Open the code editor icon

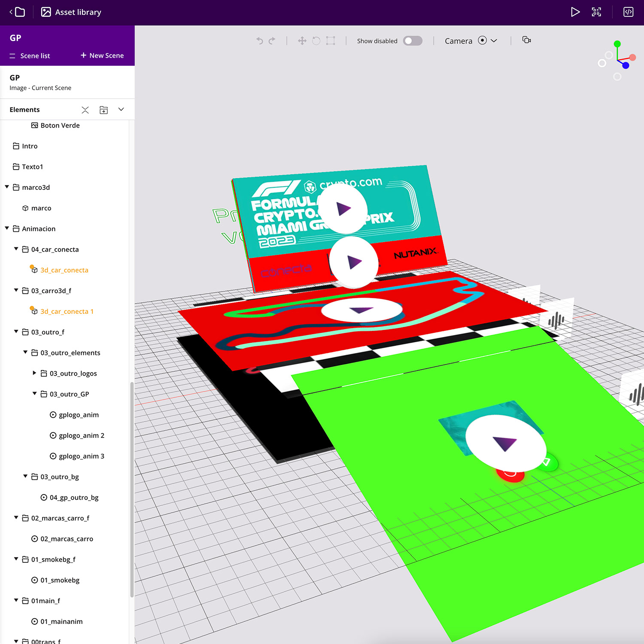click(x=628, y=12)
